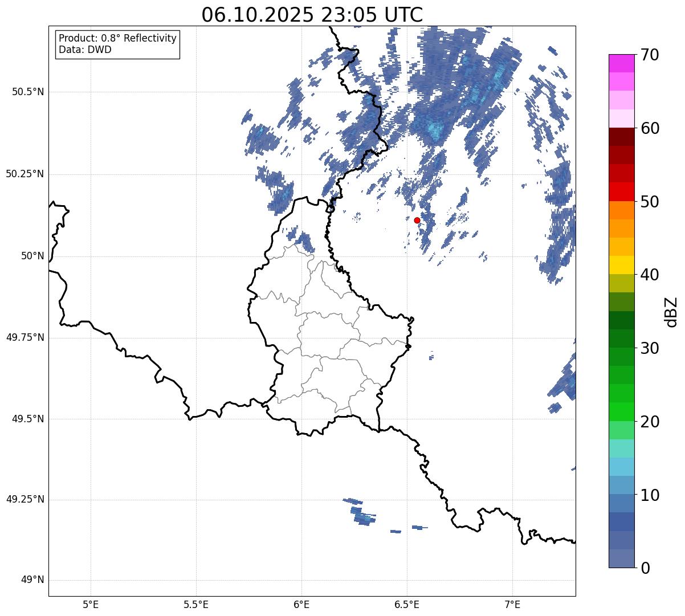The width and height of the screenshot is (685, 616).
Task: Click the 49.5°N latitude label
Action: (x=28, y=419)
